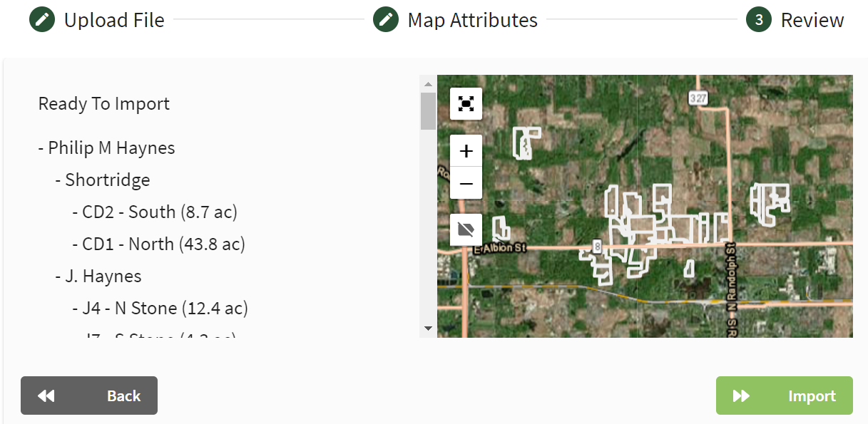Click the green Import button

pyautogui.click(x=785, y=395)
